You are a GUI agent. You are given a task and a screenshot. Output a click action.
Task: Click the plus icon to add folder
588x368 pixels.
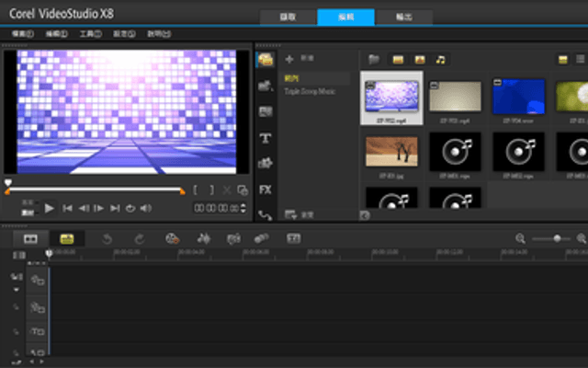coord(289,59)
